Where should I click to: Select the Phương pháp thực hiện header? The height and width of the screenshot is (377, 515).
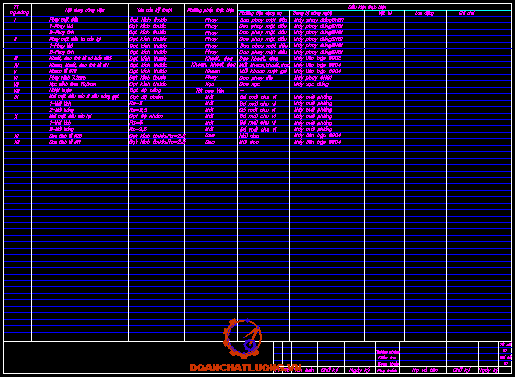click(210, 11)
